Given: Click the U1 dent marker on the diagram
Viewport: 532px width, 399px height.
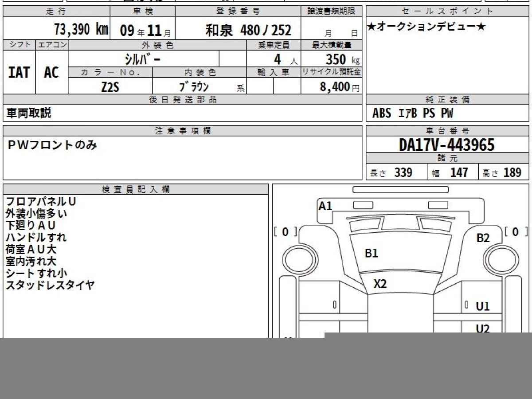Looking at the screenshot, I should click(x=482, y=306).
